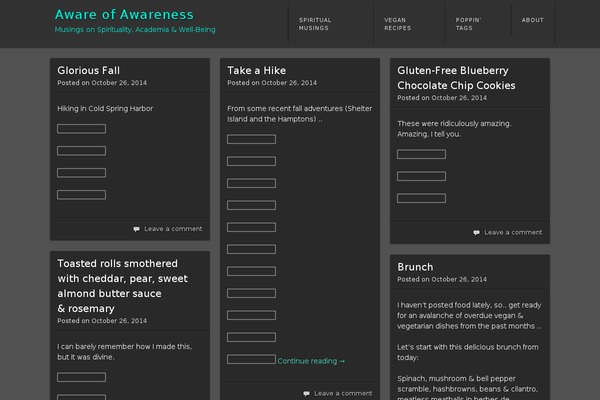Click Leave a comment under Take a Hike

click(343, 393)
